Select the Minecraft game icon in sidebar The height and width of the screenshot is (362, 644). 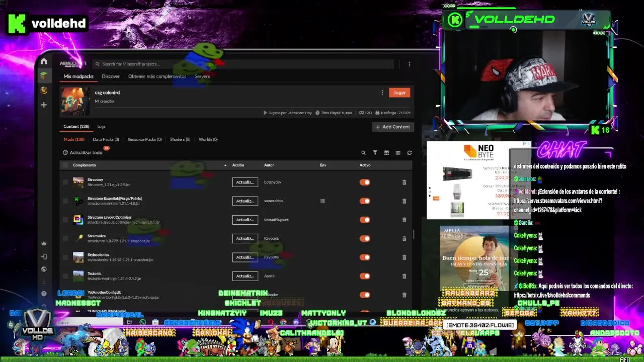coord(44,75)
